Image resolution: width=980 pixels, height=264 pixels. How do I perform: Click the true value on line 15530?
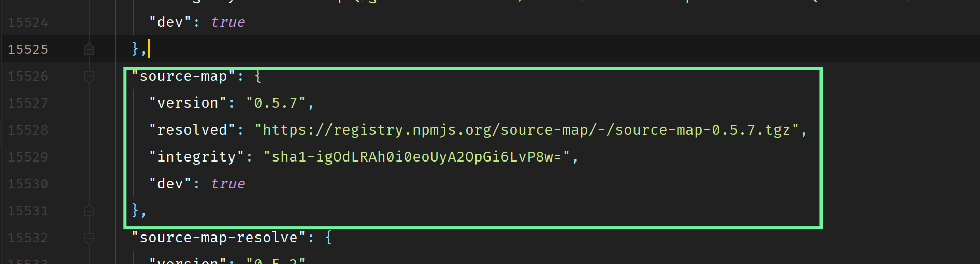228,184
